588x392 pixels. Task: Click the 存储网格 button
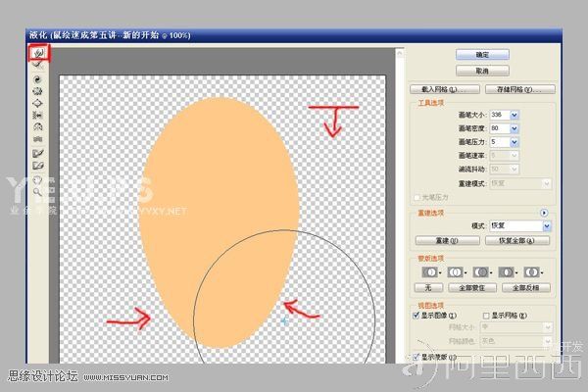[x=520, y=89]
